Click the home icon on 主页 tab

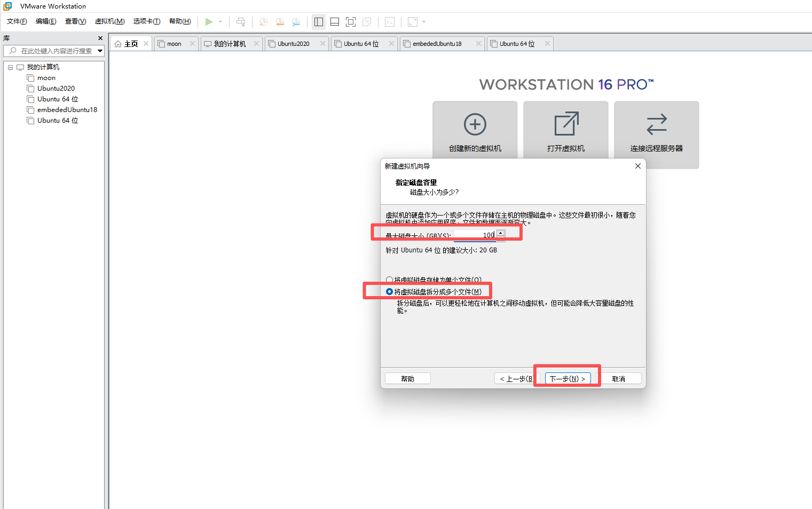(x=118, y=44)
